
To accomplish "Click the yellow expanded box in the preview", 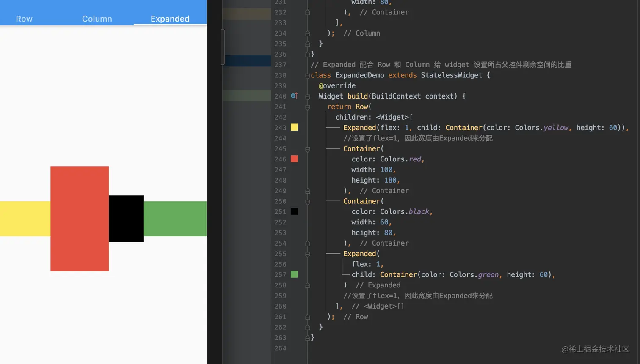I will click(25, 219).
